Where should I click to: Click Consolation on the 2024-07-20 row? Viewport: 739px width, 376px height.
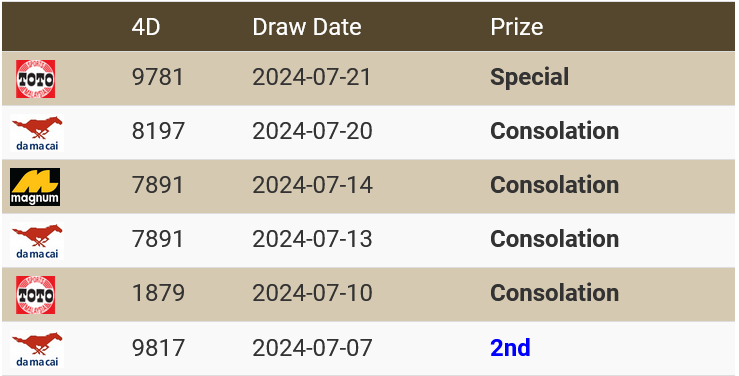coord(554,131)
